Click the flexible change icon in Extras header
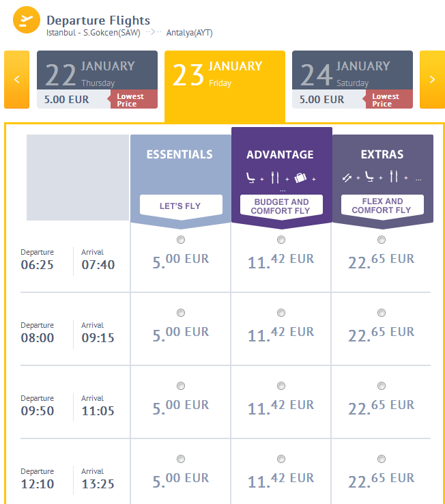Screen dimensions: 445x504 [347, 178]
